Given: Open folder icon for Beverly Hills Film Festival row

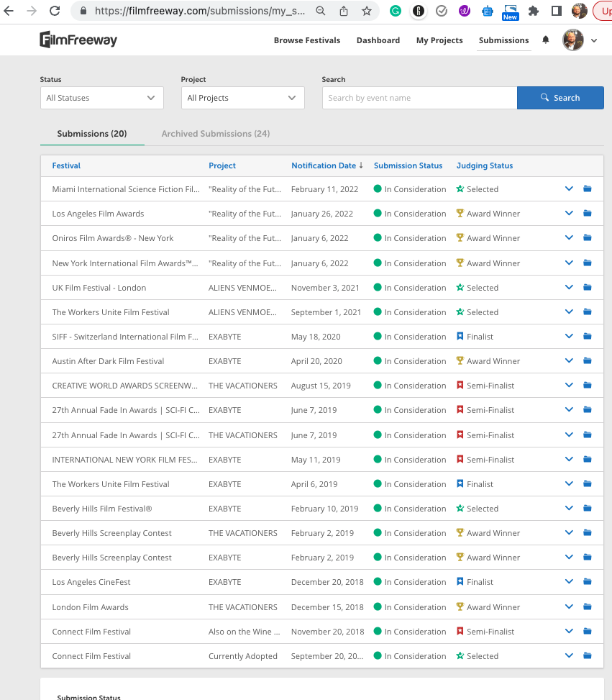Looking at the screenshot, I should 588,508.
